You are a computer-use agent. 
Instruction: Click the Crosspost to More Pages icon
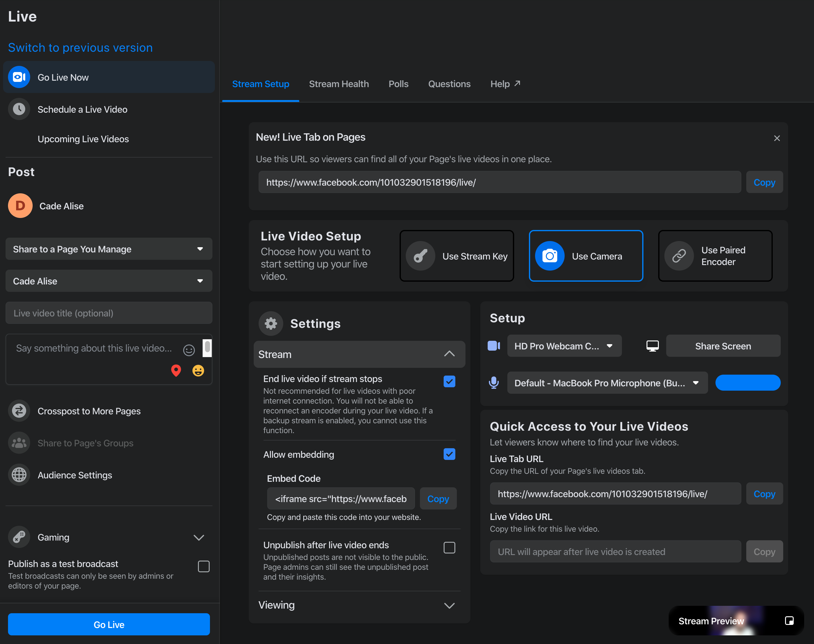[19, 411]
